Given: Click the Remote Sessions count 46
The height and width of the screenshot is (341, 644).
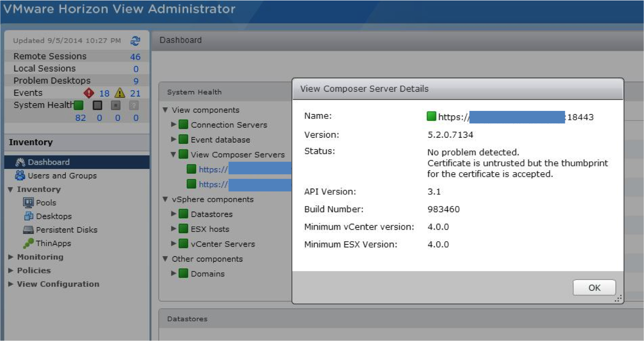Looking at the screenshot, I should (x=135, y=56).
